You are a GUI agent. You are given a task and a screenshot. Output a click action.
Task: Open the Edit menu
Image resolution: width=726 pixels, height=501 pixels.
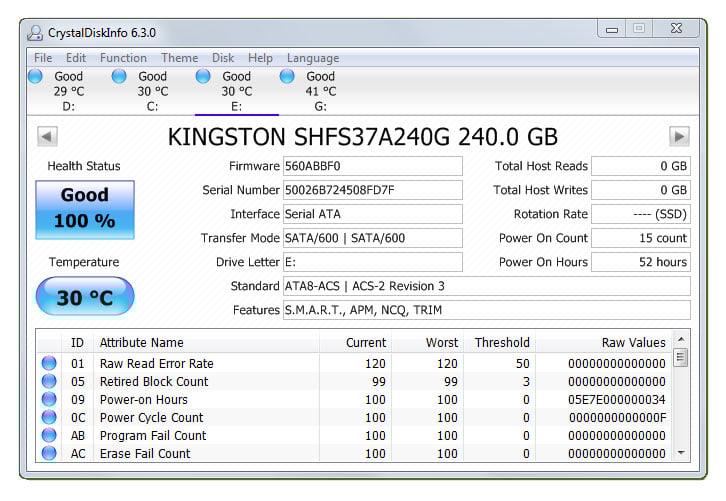pyautogui.click(x=75, y=58)
